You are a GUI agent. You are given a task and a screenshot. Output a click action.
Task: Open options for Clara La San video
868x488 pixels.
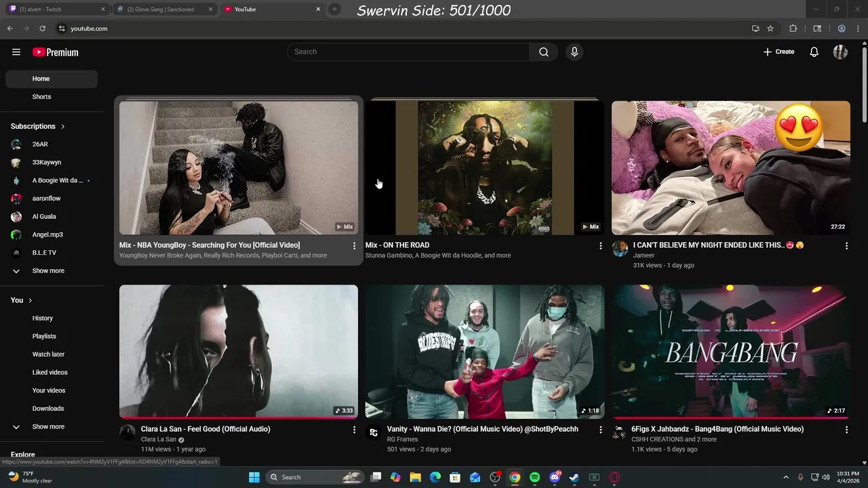pyautogui.click(x=354, y=430)
